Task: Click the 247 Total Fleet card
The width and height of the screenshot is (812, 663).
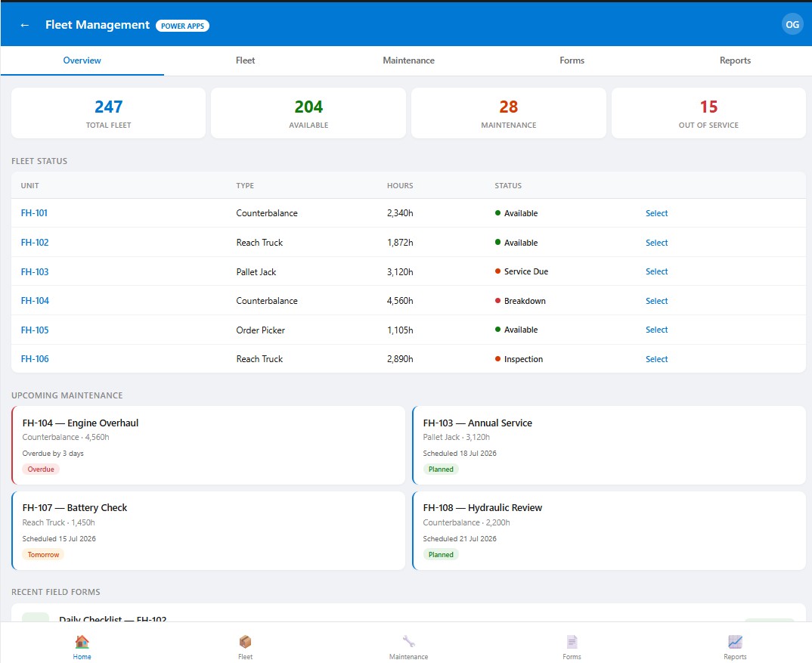Action: [x=108, y=113]
